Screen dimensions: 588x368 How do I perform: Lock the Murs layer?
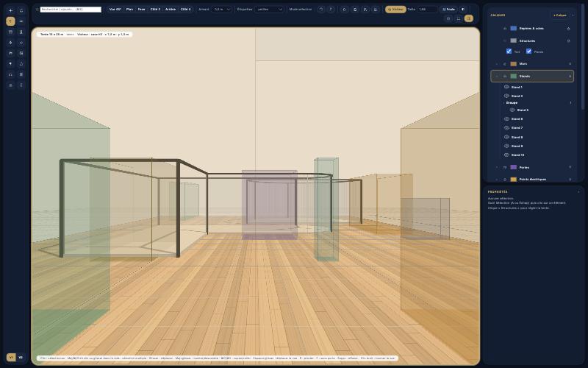[570, 64]
